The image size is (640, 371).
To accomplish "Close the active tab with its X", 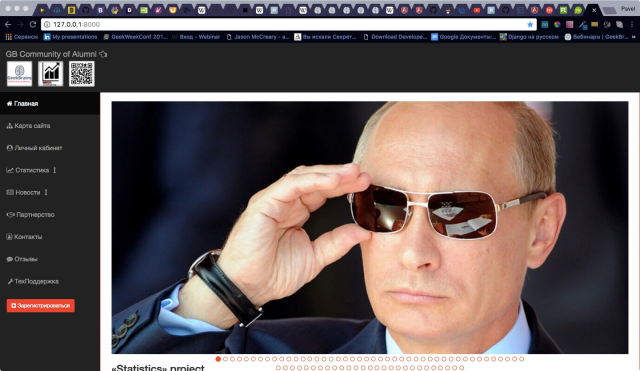I will point(594,10).
